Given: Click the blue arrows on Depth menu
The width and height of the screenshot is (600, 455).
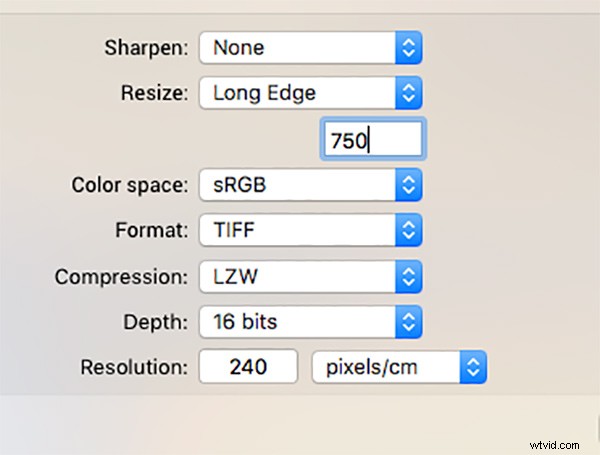Looking at the screenshot, I should click(x=406, y=322).
